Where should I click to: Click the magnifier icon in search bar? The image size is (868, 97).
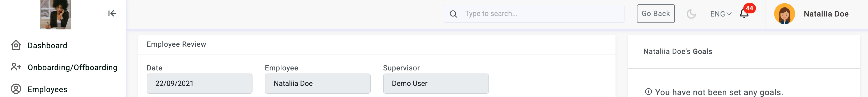pos(453,14)
